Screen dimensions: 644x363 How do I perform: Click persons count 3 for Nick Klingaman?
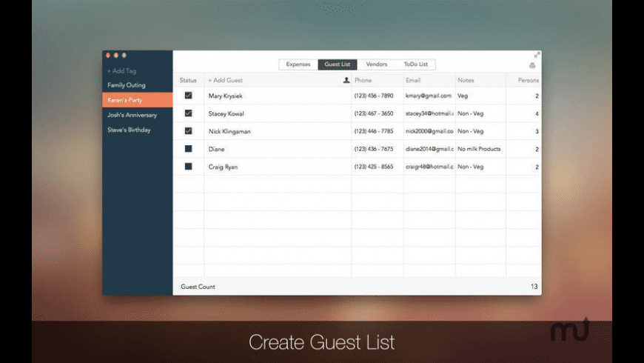537,131
